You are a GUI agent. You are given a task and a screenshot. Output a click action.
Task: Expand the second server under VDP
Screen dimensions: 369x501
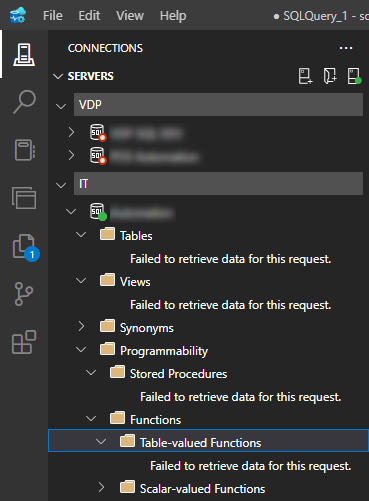tap(71, 155)
